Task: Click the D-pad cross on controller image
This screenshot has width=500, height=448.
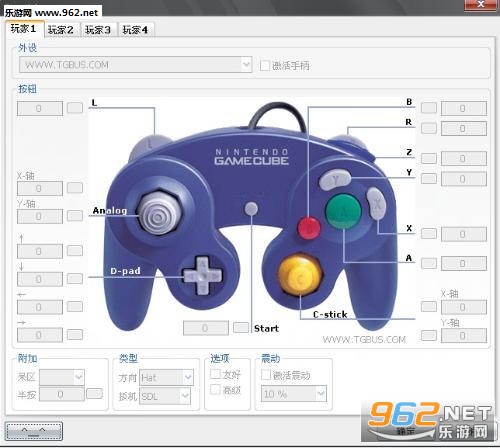Action: [x=202, y=276]
